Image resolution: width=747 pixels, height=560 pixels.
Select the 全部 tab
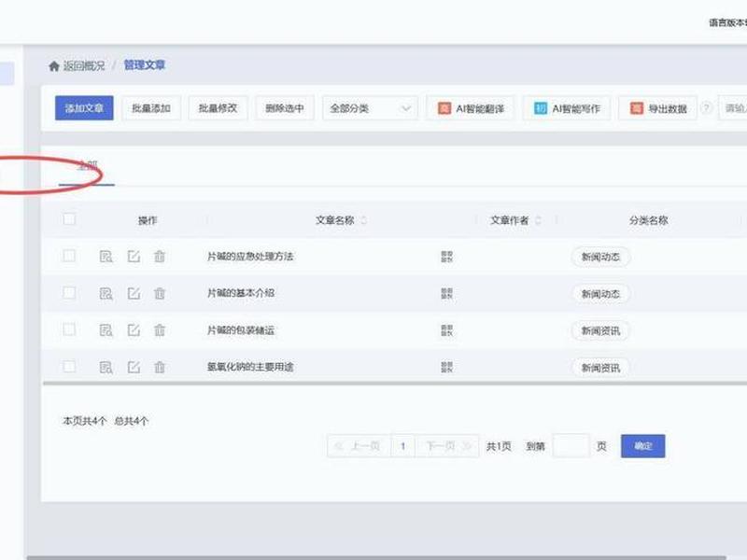coord(87,166)
